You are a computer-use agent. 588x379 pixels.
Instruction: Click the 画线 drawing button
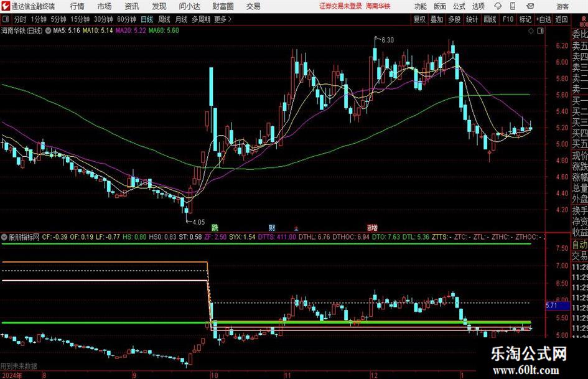(x=490, y=19)
